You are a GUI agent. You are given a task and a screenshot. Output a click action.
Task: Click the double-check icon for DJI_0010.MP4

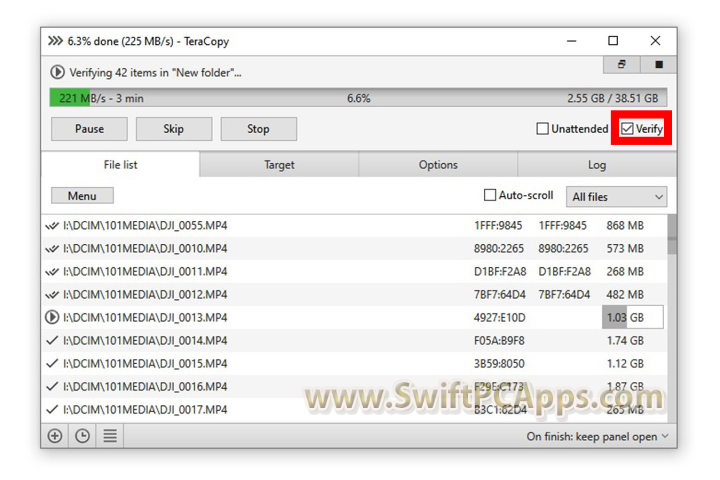click(52, 248)
